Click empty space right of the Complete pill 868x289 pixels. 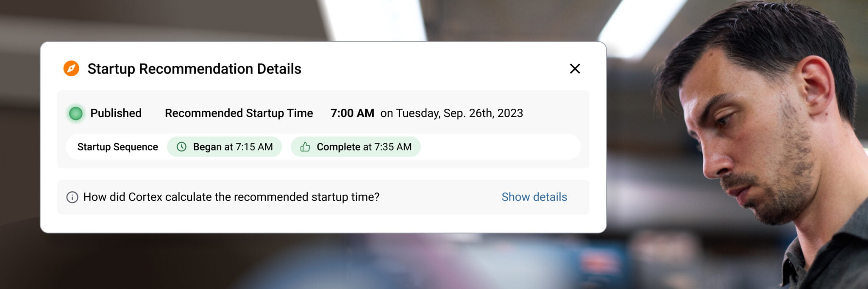(x=500, y=147)
